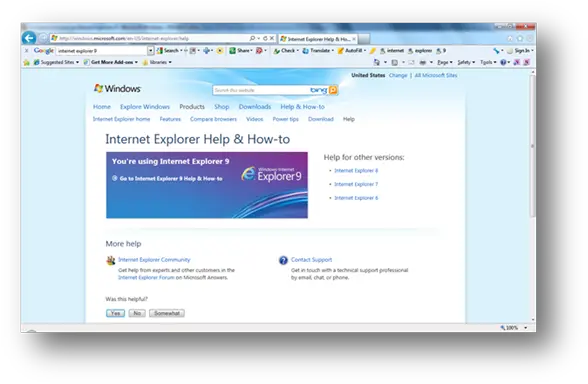Open the Libraries favorites folder

click(157, 62)
